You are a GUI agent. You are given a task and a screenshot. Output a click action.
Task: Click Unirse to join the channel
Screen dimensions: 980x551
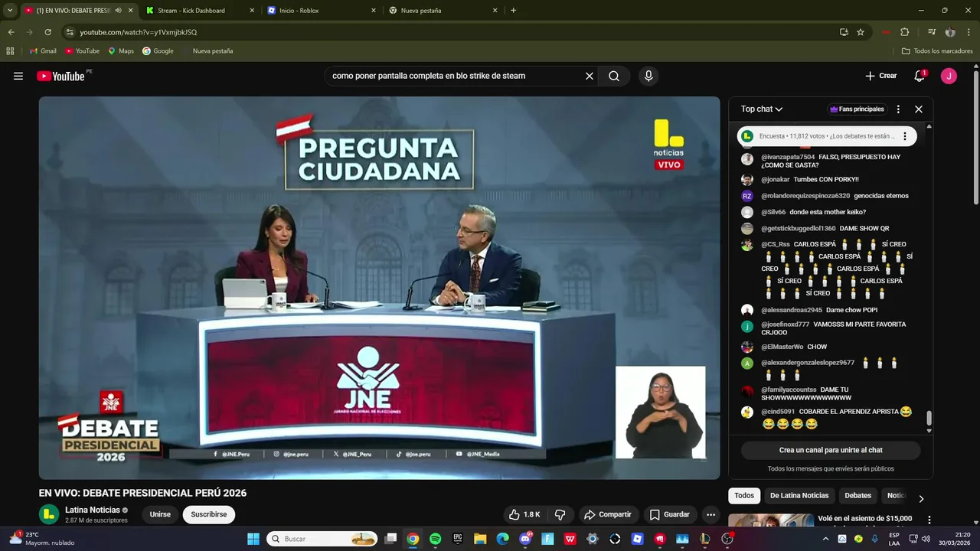160,514
